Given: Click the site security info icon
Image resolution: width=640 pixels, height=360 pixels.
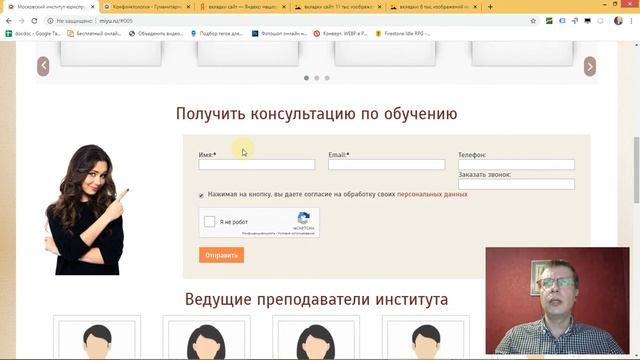Looking at the screenshot, I should pyautogui.click(x=50, y=21).
